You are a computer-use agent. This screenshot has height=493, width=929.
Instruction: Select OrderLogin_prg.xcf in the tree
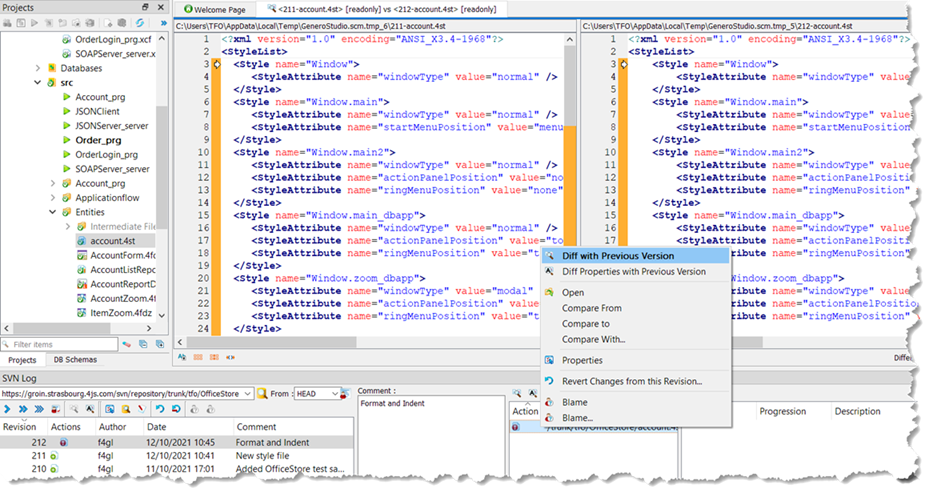(113, 40)
